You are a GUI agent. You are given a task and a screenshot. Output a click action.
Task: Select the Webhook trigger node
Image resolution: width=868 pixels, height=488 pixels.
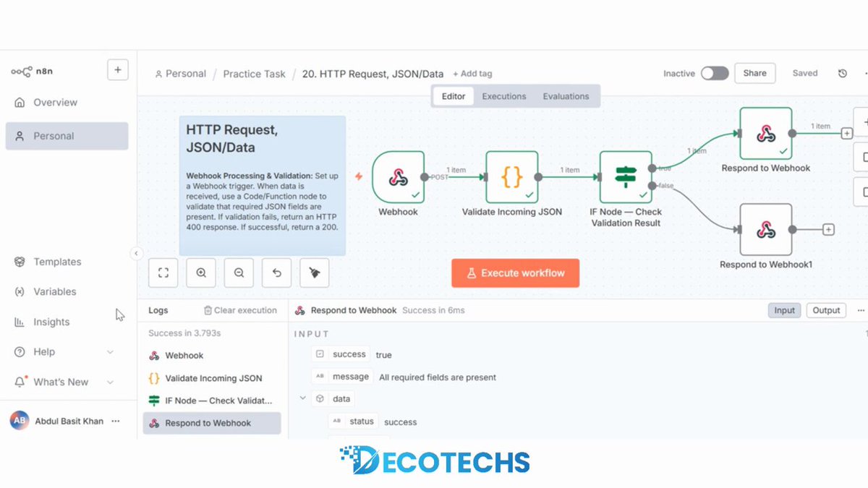(398, 177)
